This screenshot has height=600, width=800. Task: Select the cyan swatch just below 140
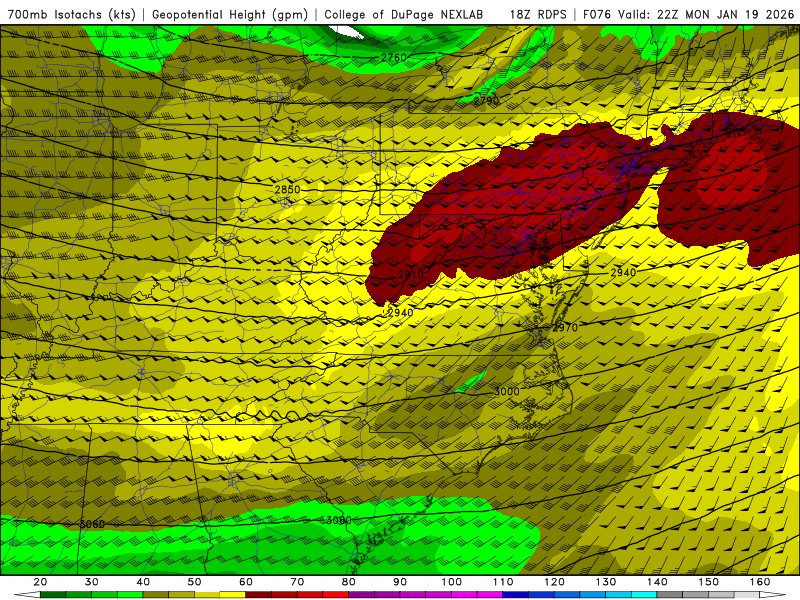[644, 594]
